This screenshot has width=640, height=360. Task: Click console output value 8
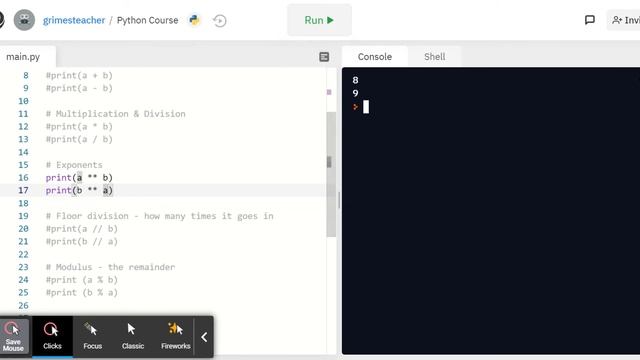pos(355,80)
